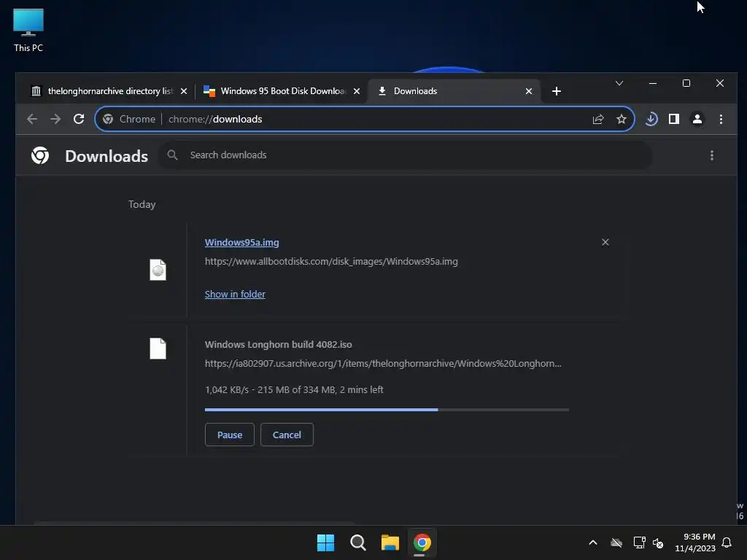The width and height of the screenshot is (747, 560).
Task: Click the chrome://downloads address bar
Action: pos(365,119)
